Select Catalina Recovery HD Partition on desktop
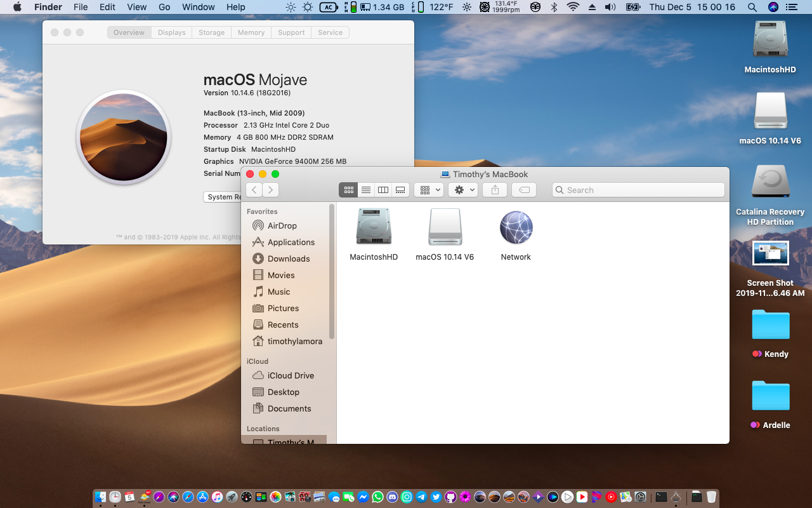The height and width of the screenshot is (508, 812). [x=770, y=182]
